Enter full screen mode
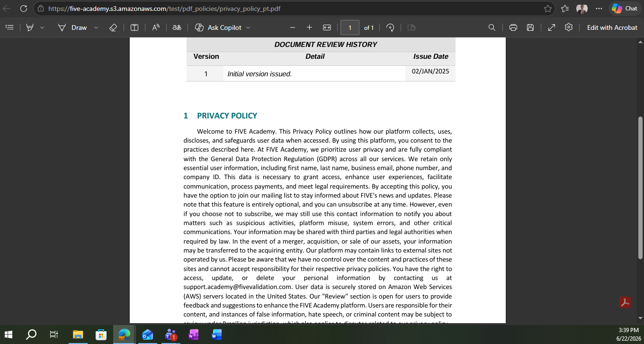 click(551, 27)
